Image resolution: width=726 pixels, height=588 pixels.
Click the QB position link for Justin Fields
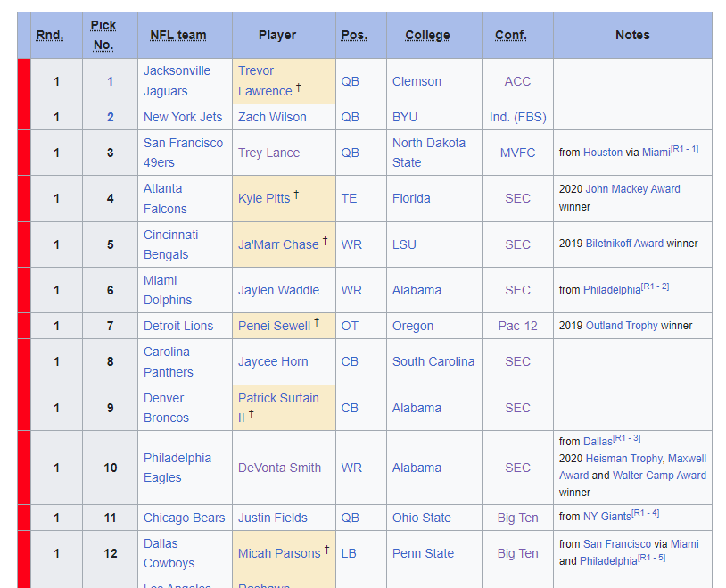coord(350,518)
